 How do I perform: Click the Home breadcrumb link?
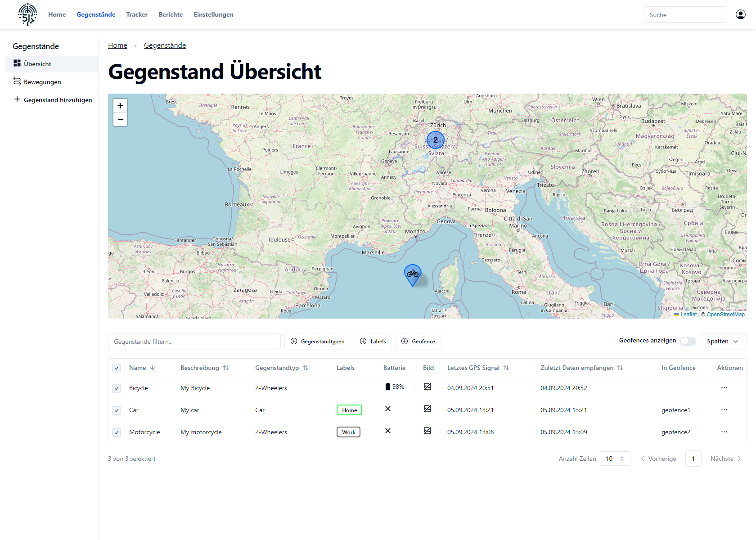point(117,45)
